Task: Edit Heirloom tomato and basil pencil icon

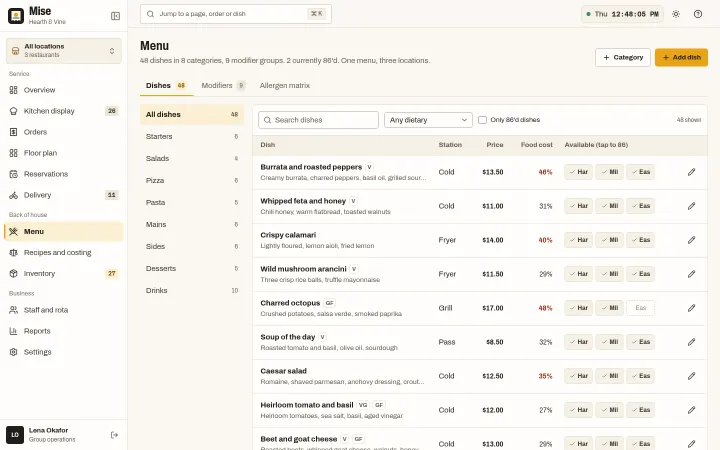Action: pyautogui.click(x=692, y=410)
